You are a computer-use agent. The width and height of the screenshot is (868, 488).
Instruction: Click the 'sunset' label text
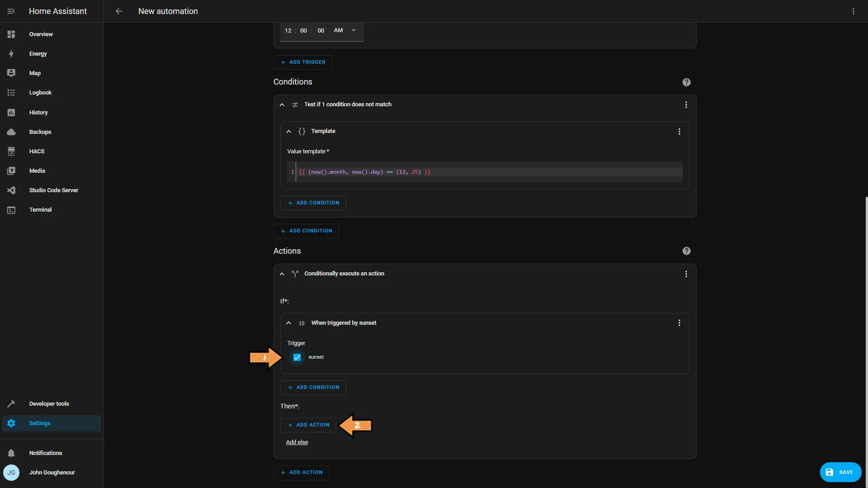(x=316, y=357)
